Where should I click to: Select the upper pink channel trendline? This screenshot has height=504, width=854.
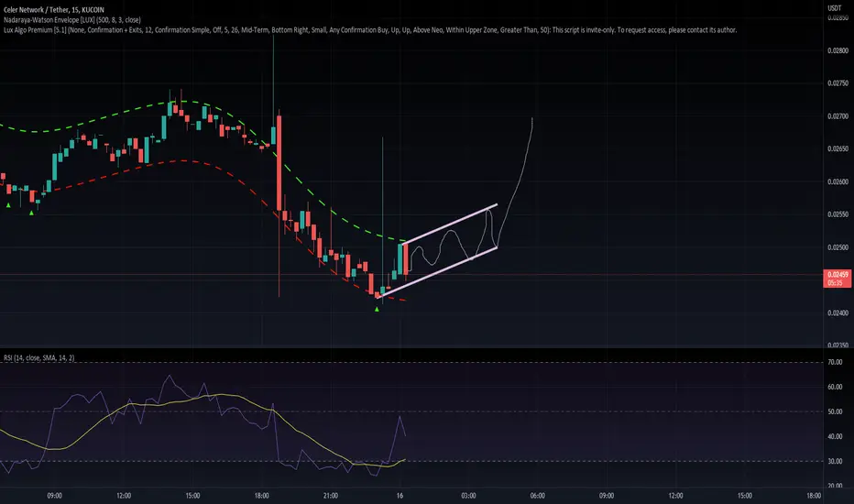(x=451, y=224)
